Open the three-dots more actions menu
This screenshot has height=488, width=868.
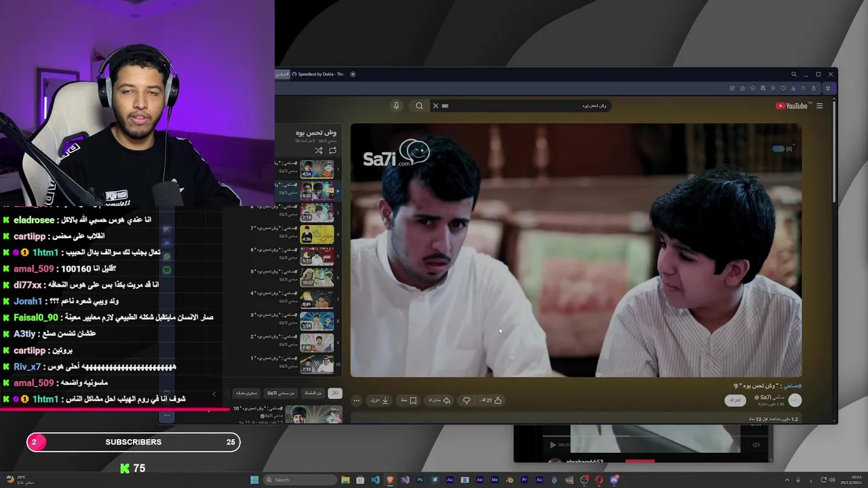tap(357, 400)
